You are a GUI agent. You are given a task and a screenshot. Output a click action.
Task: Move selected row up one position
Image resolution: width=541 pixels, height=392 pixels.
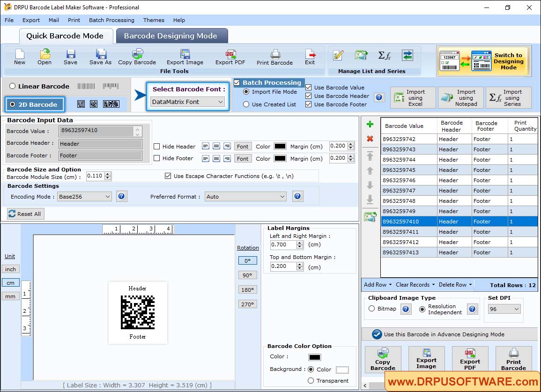(370, 171)
